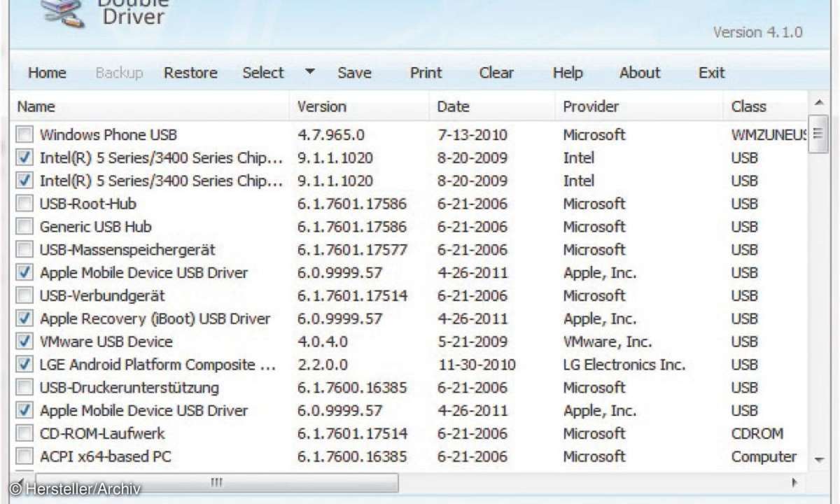This screenshot has height=504, width=840.
Task: Click version cell 6.1.7601.17577
Action: pos(352,250)
